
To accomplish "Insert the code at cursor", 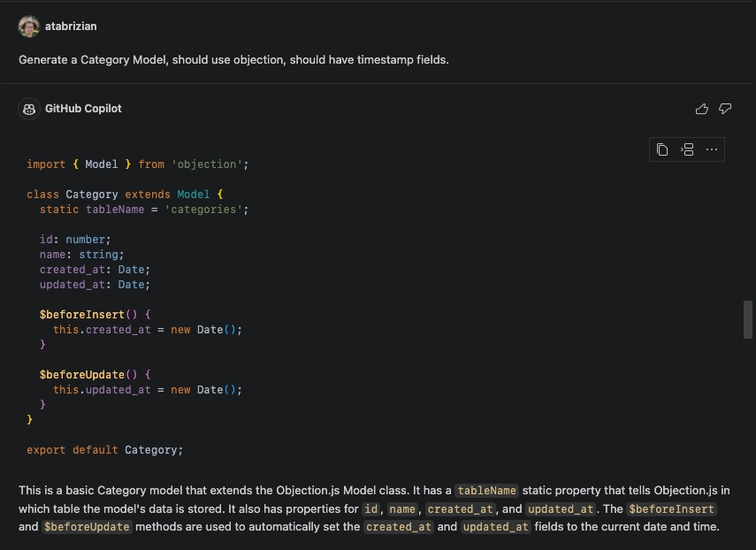I will point(687,149).
